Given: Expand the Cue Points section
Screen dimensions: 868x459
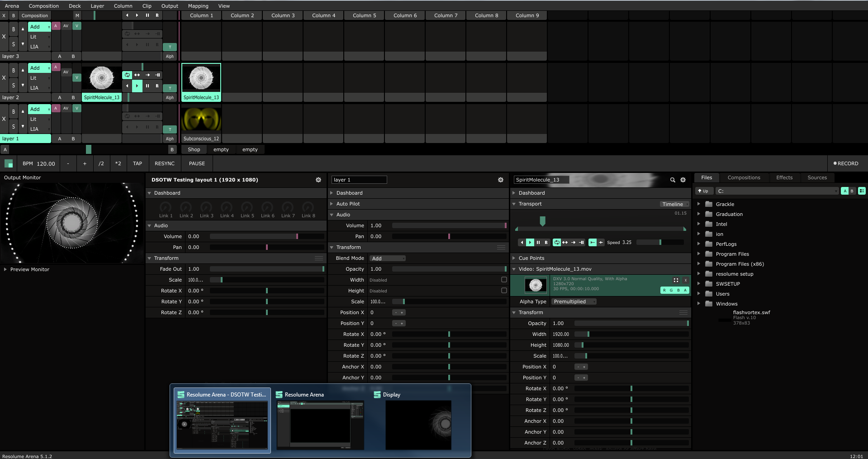Looking at the screenshot, I should (514, 258).
